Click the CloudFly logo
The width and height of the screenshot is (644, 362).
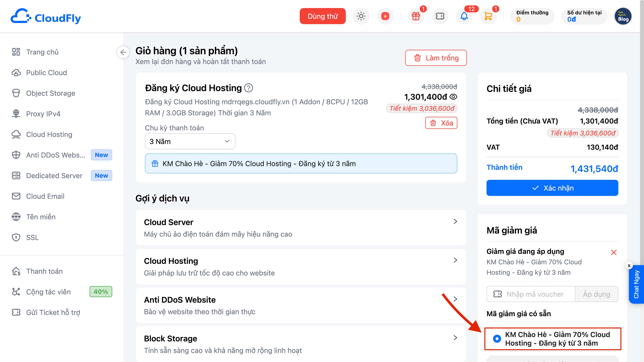(46, 17)
